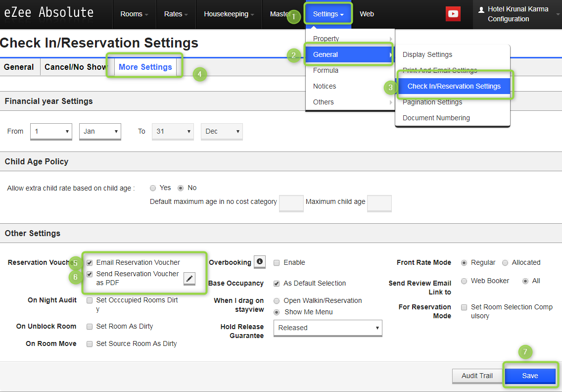
Task: Open Print And Email Settings
Action: point(452,70)
